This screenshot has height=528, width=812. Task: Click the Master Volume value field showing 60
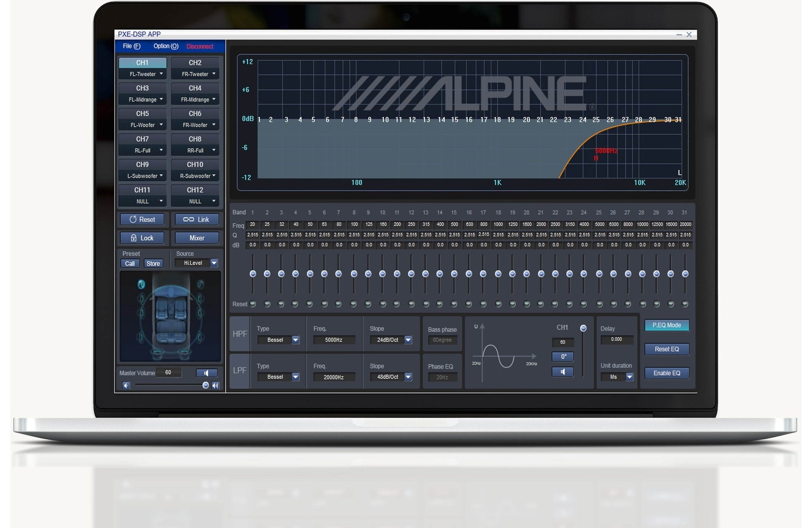(169, 373)
